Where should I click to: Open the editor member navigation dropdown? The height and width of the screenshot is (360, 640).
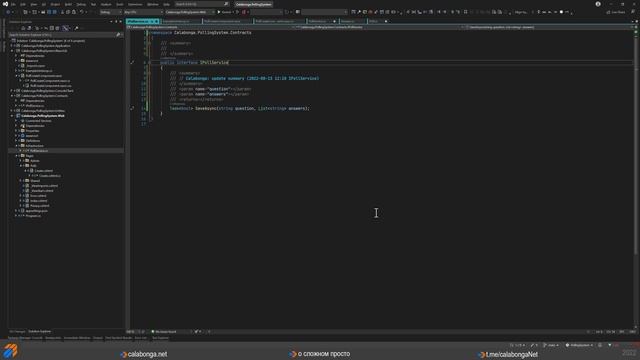click(x=547, y=27)
